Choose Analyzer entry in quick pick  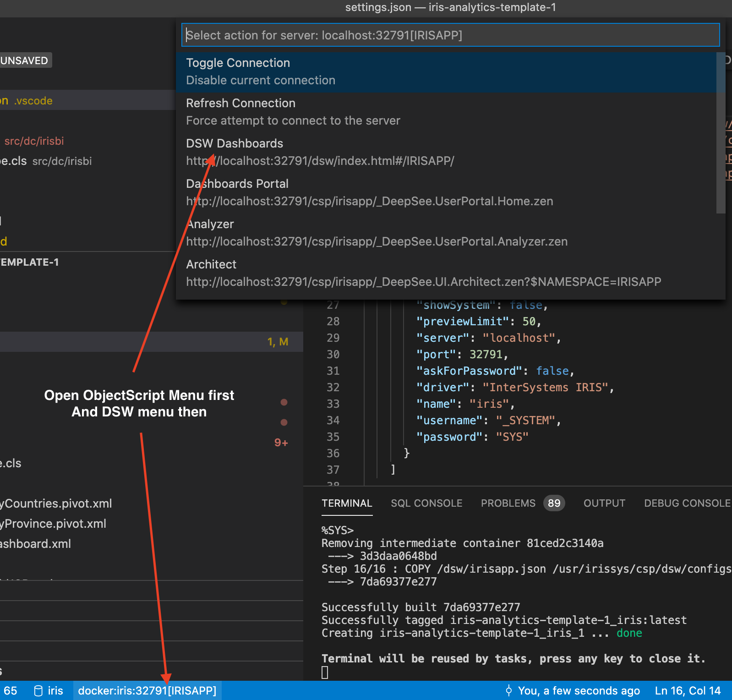click(446, 233)
